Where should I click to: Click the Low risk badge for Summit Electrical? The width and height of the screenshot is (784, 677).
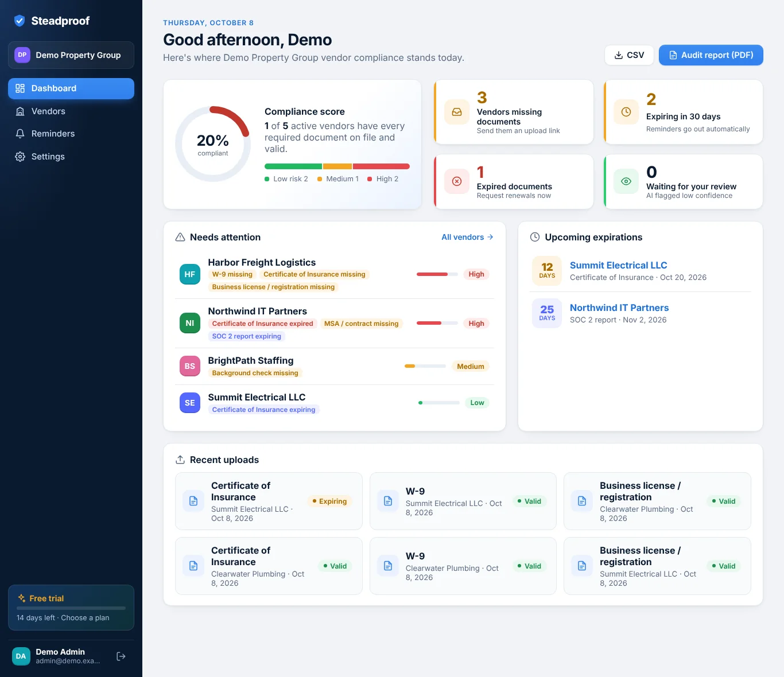pos(477,403)
